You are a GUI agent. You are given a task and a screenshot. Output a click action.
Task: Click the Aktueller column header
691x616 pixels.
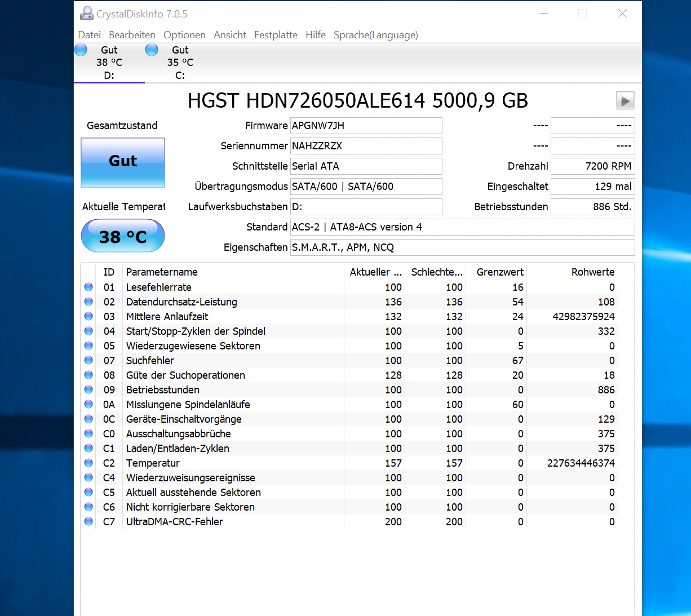(x=375, y=272)
